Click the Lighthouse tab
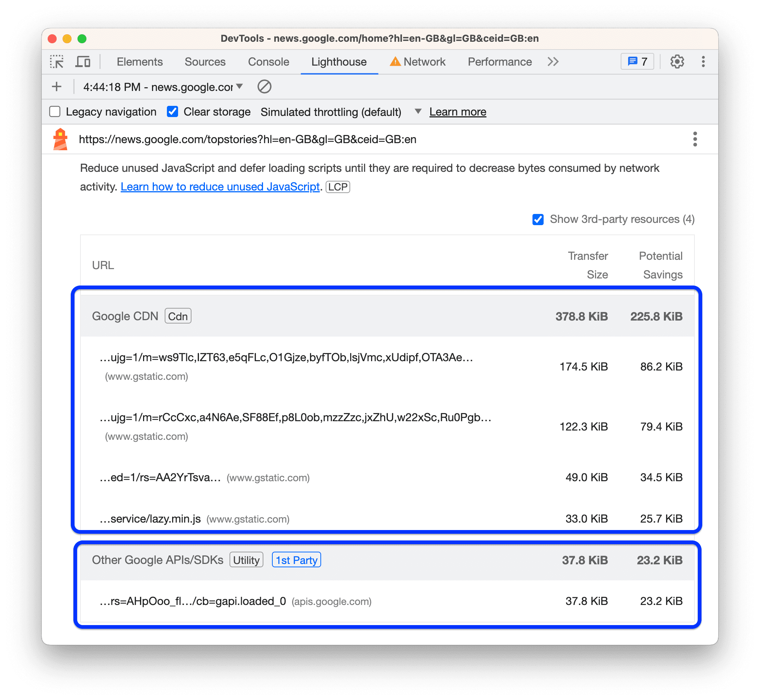 pyautogui.click(x=338, y=62)
